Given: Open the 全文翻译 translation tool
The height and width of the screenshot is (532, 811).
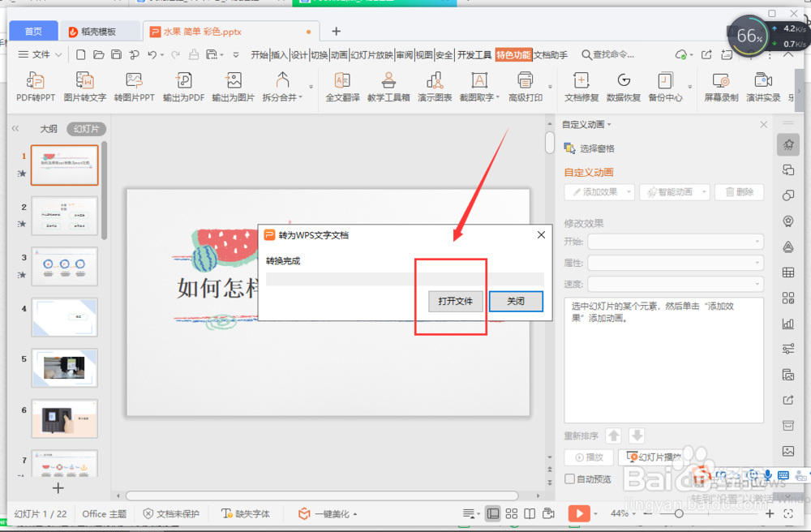Looking at the screenshot, I should coord(341,85).
